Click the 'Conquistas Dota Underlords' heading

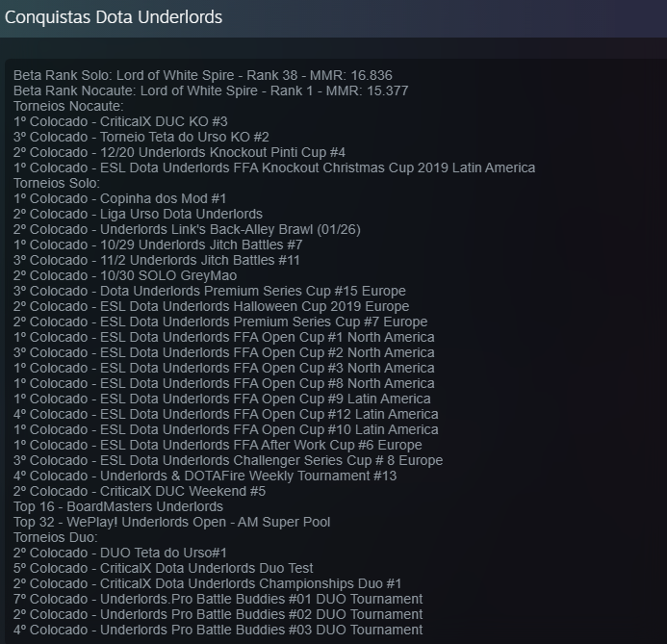(x=114, y=17)
